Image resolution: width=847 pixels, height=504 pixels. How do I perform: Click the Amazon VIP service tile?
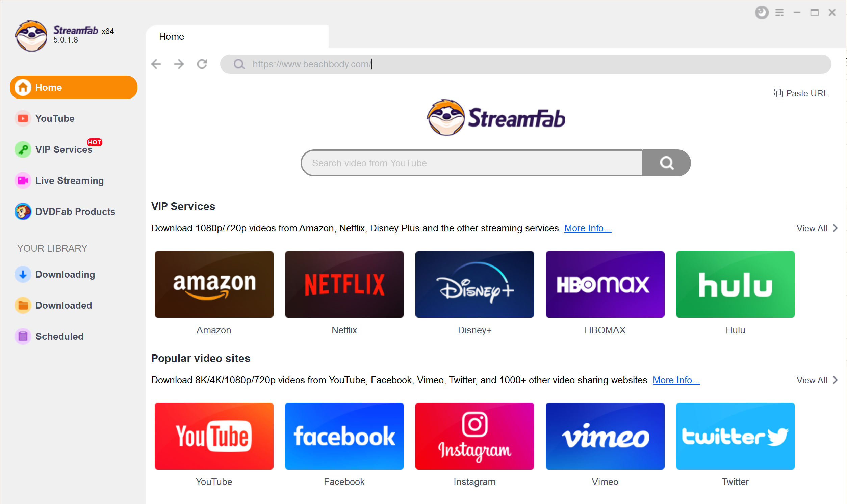214,285
